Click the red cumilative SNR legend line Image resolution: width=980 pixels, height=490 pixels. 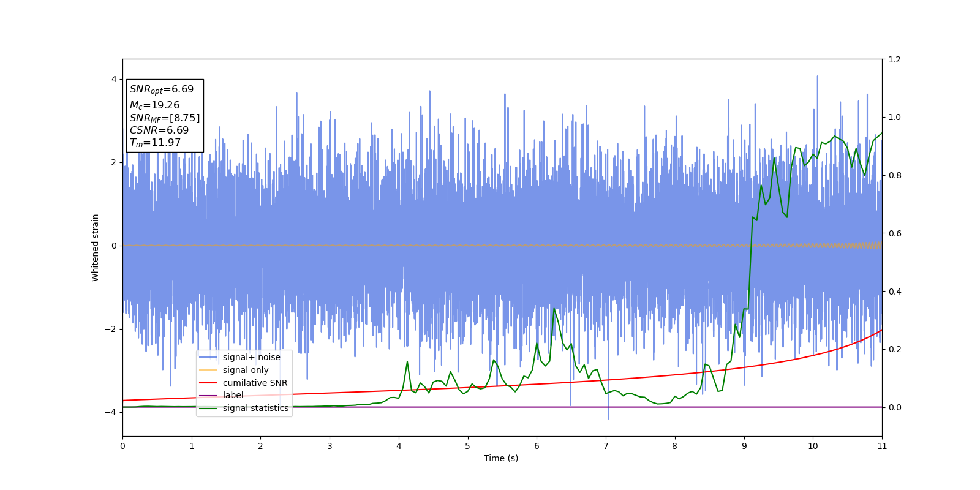tap(208, 383)
